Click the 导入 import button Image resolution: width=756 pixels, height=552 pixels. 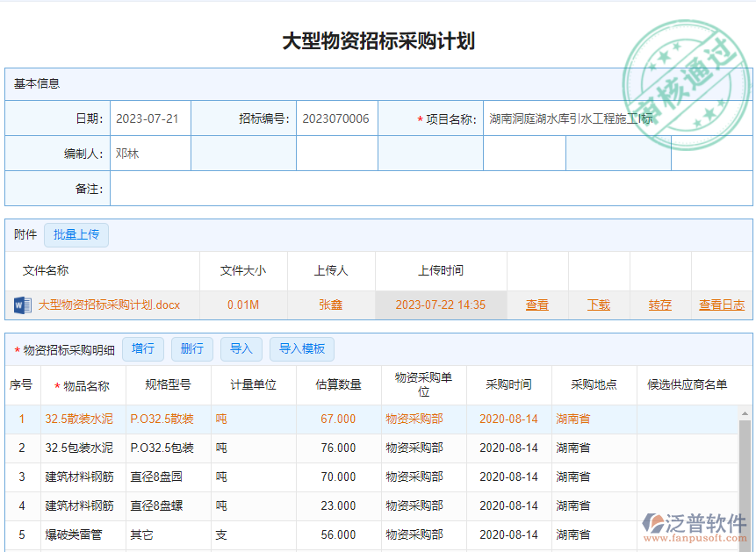click(x=241, y=348)
